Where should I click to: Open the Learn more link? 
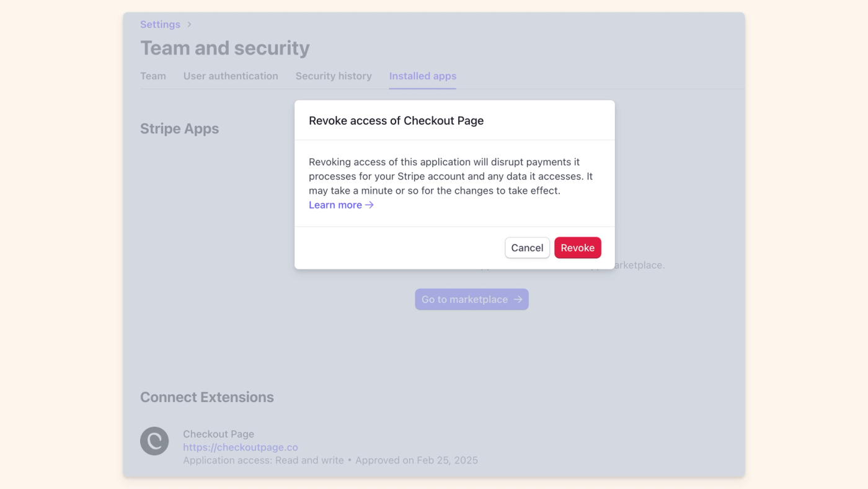tap(335, 205)
